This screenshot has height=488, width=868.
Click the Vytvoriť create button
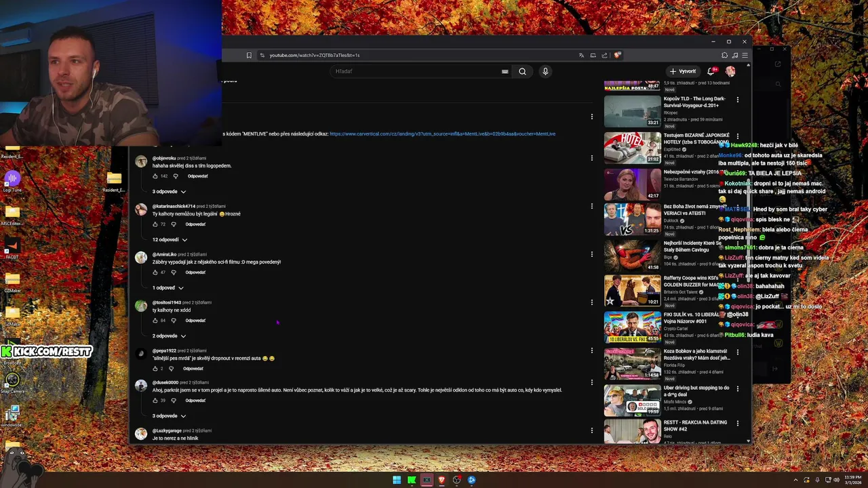coord(682,71)
